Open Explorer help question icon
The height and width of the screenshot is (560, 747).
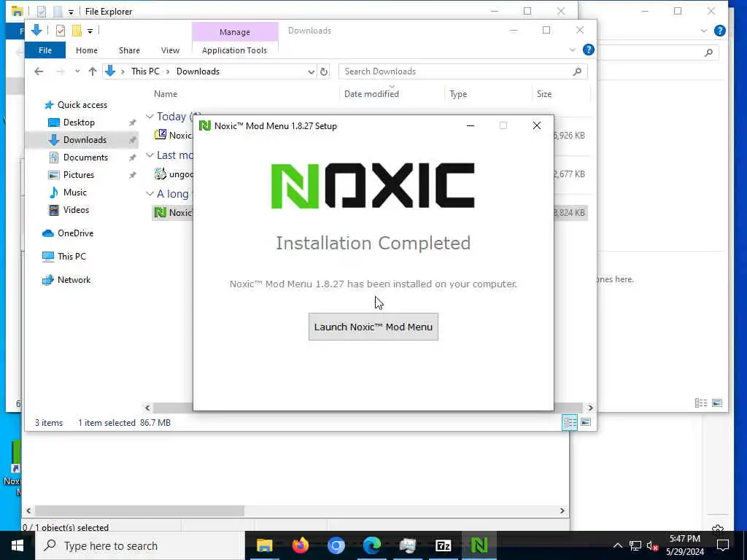589,50
